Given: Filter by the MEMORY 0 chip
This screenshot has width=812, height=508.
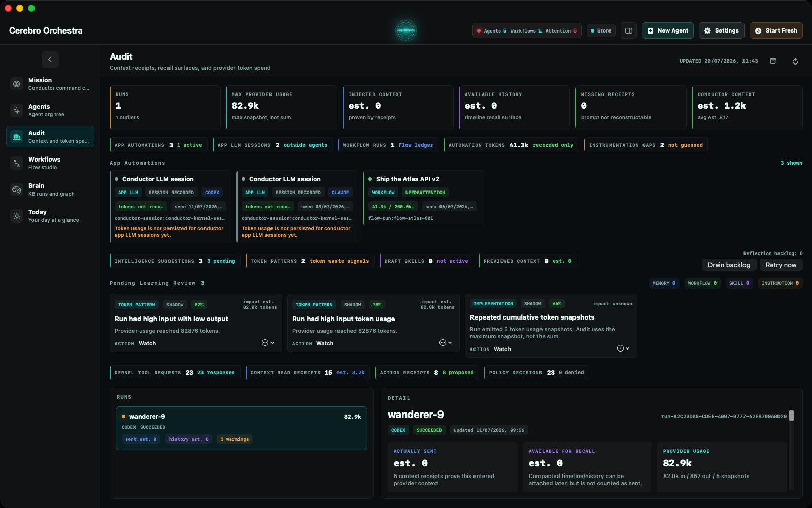Looking at the screenshot, I should tap(664, 283).
